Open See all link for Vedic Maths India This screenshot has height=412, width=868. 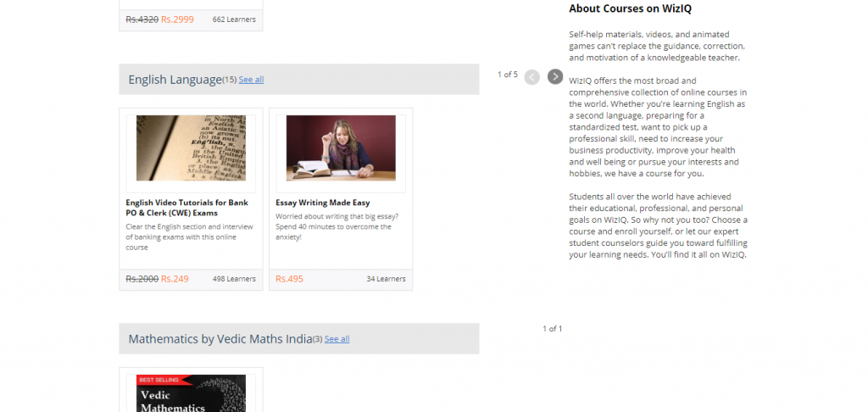(x=337, y=339)
